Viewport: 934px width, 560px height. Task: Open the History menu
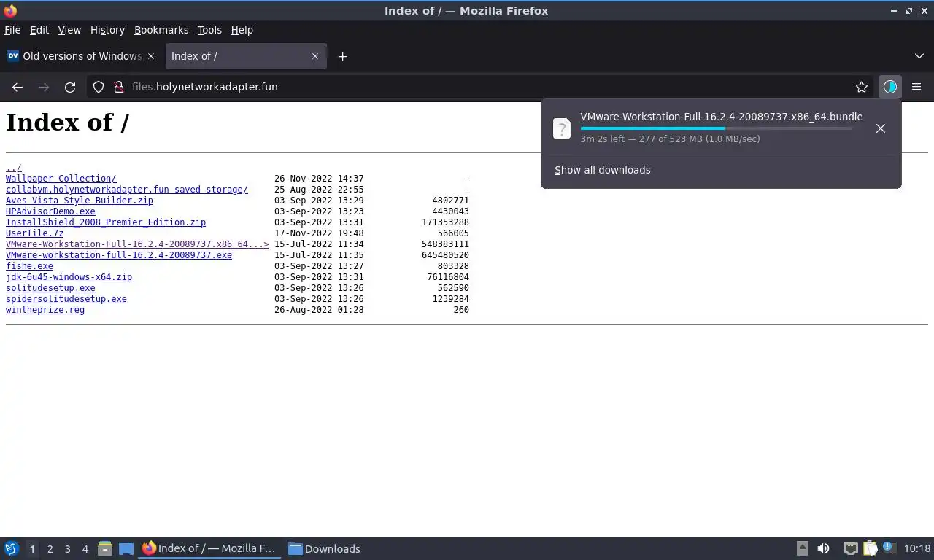pyautogui.click(x=107, y=30)
